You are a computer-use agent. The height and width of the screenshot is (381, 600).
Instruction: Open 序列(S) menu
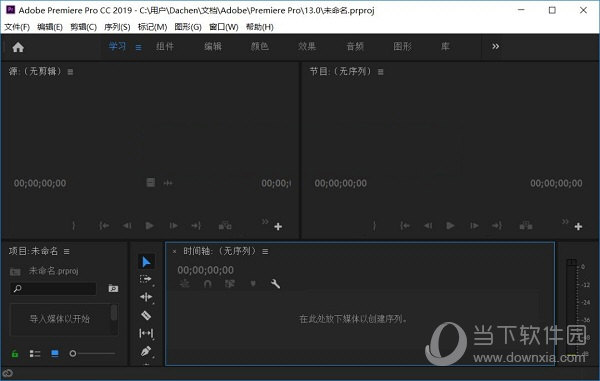point(117,27)
